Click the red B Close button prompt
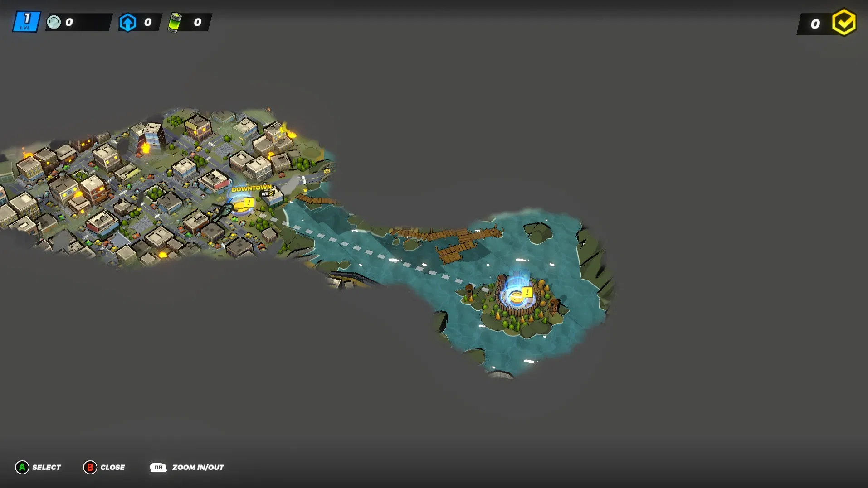This screenshot has height=488, width=868. point(90,467)
